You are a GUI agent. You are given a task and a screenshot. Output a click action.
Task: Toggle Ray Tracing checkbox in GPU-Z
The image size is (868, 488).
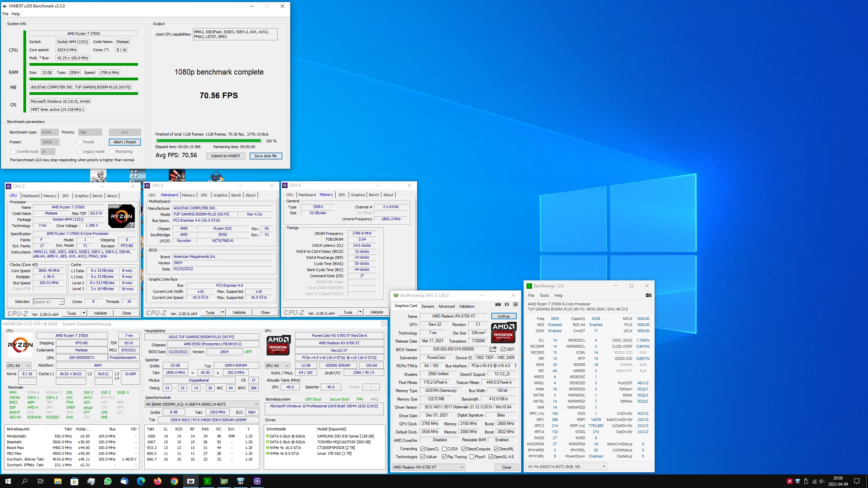coord(444,457)
